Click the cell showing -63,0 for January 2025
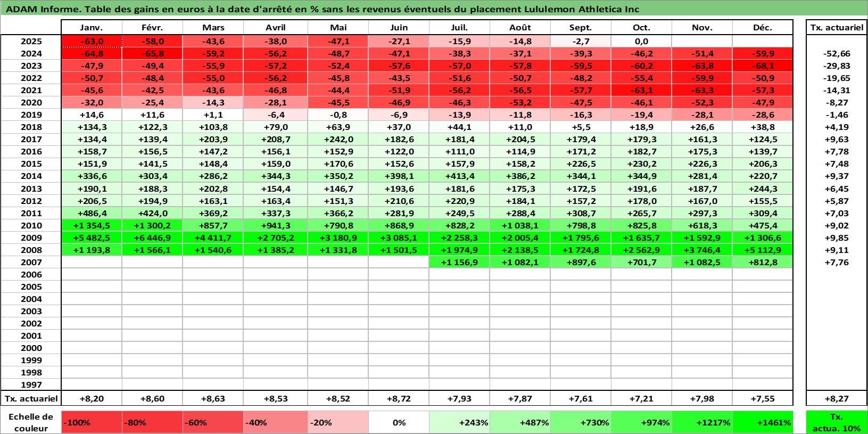The width and height of the screenshot is (868, 434). pos(92,41)
